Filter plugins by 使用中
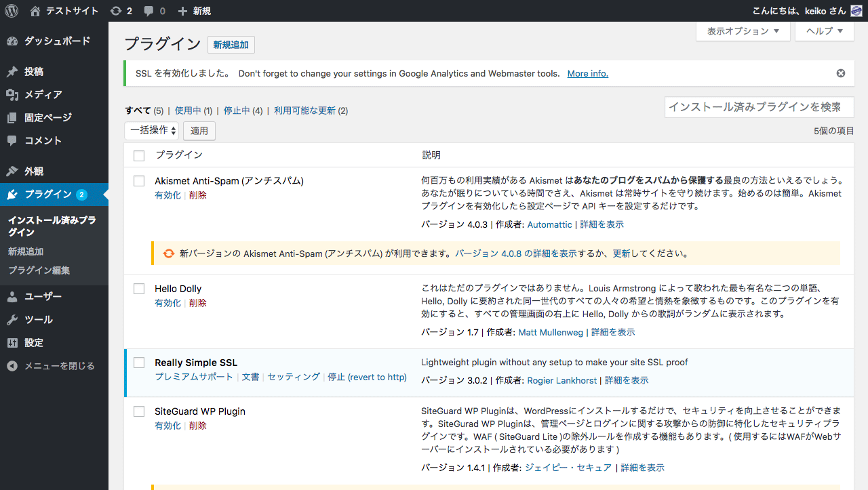868x490 pixels. tap(188, 110)
